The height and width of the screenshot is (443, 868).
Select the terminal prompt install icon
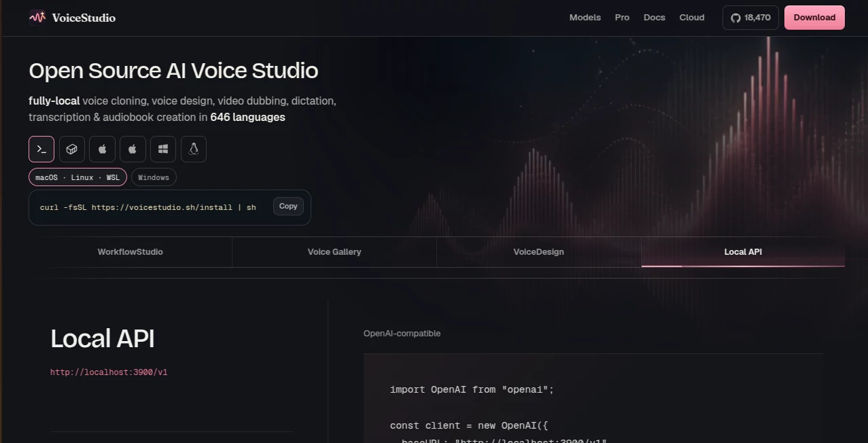pyautogui.click(x=41, y=149)
